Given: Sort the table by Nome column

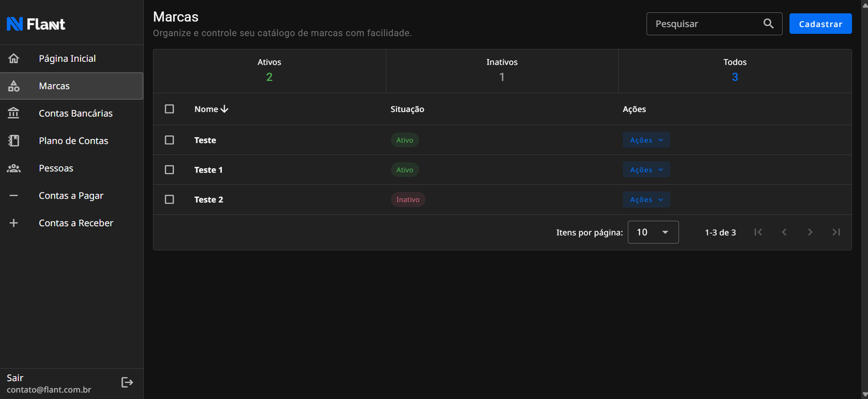Looking at the screenshot, I should pos(211,109).
